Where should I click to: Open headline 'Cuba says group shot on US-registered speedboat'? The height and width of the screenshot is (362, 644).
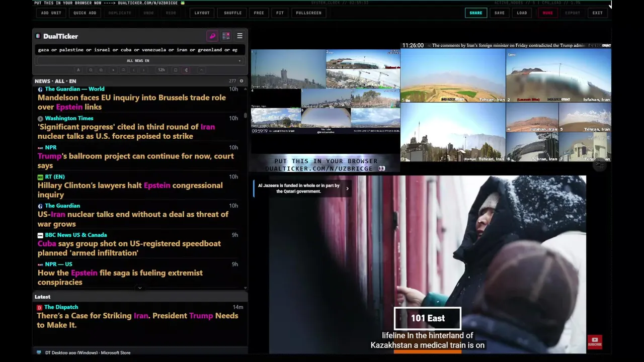click(129, 248)
